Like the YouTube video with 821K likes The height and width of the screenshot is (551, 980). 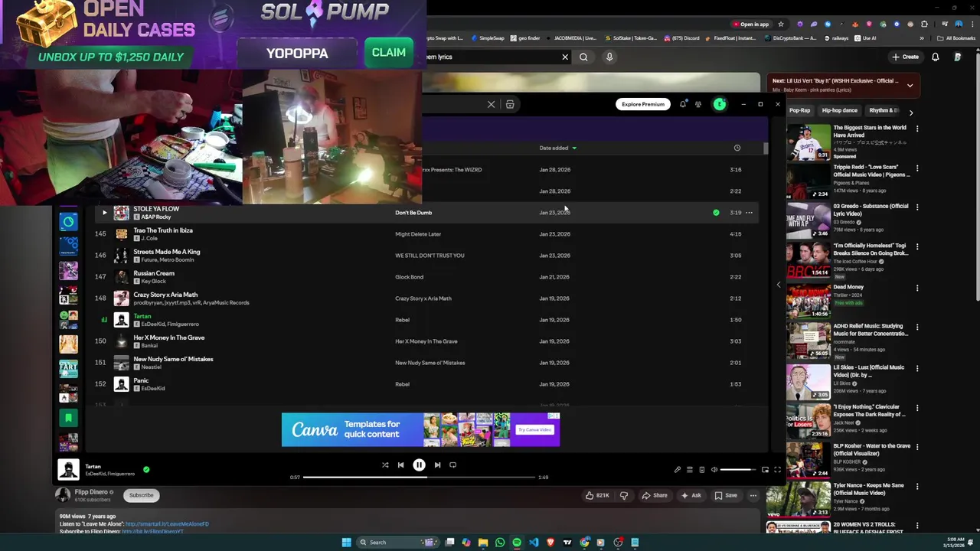(x=597, y=495)
